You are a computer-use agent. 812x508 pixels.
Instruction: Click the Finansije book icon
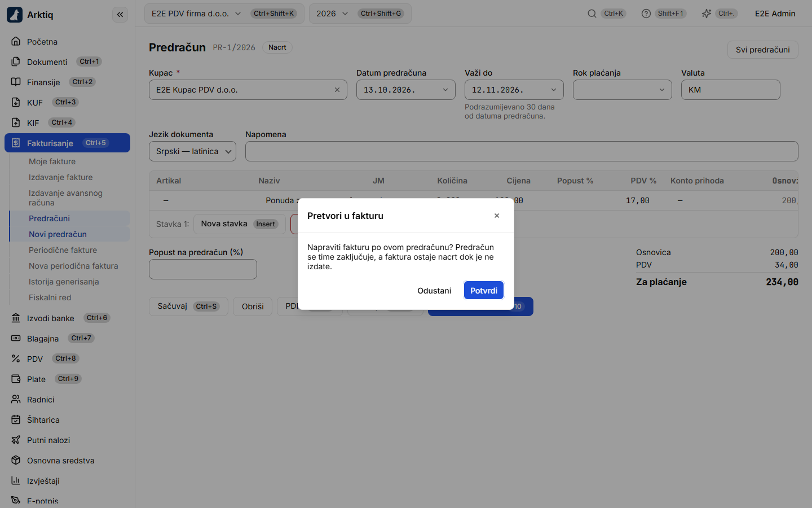16,82
